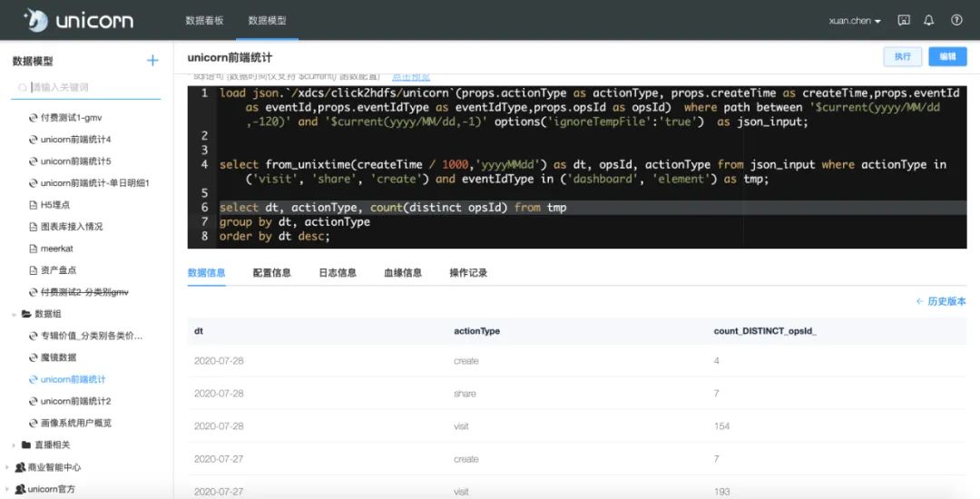Viewport: 980px width, 499px height.
Task: Click the 执行 button
Action: click(x=903, y=56)
